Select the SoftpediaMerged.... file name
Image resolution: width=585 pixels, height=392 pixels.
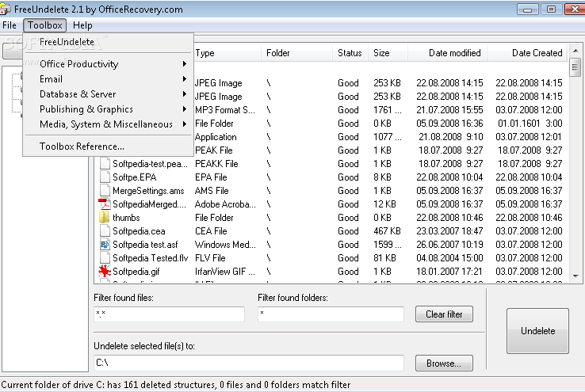click(x=149, y=204)
